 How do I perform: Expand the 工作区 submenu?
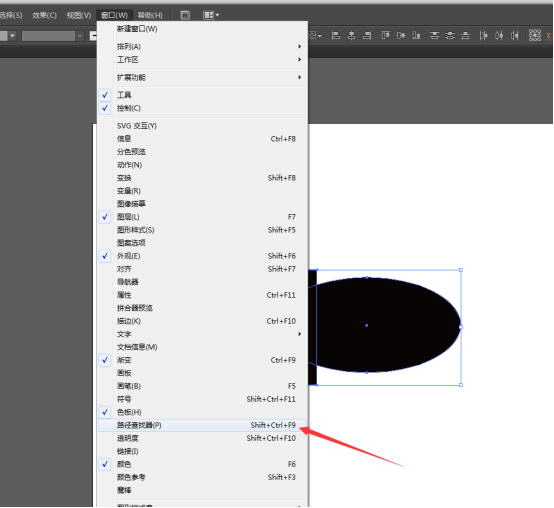pyautogui.click(x=203, y=59)
